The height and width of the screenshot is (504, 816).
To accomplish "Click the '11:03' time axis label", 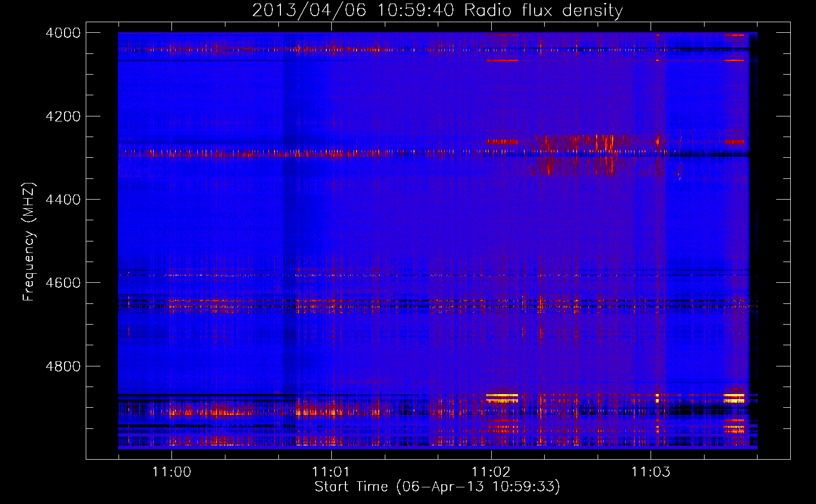I will (x=651, y=472).
